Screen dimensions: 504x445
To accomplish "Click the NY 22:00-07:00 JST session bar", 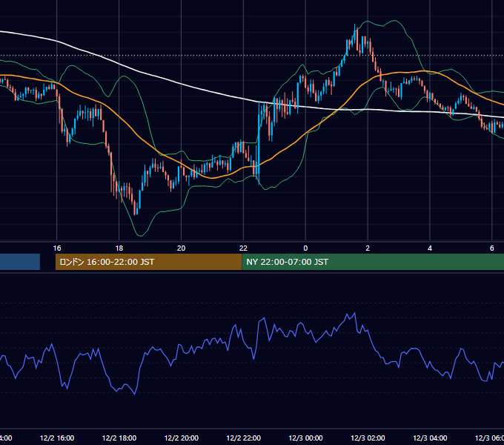I will pyautogui.click(x=373, y=262).
